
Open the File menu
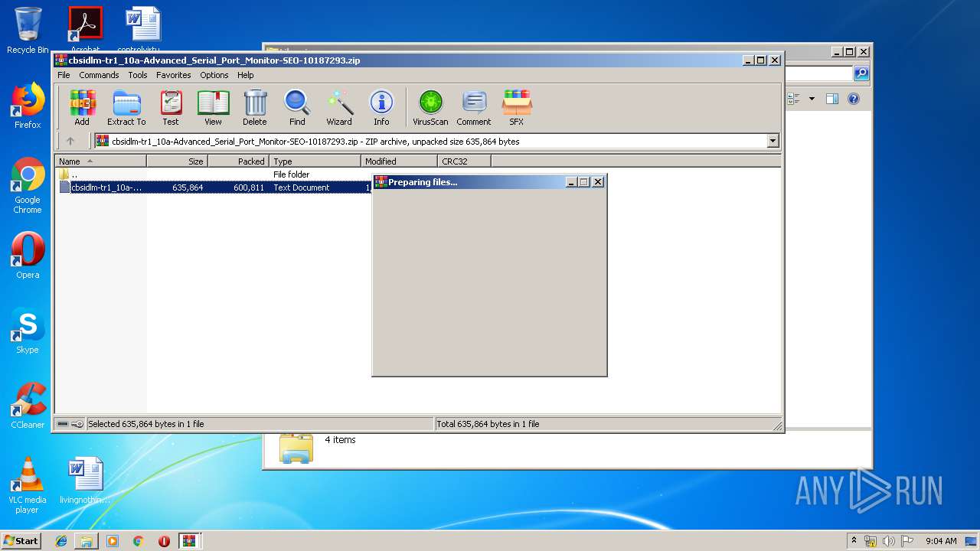pyautogui.click(x=64, y=75)
